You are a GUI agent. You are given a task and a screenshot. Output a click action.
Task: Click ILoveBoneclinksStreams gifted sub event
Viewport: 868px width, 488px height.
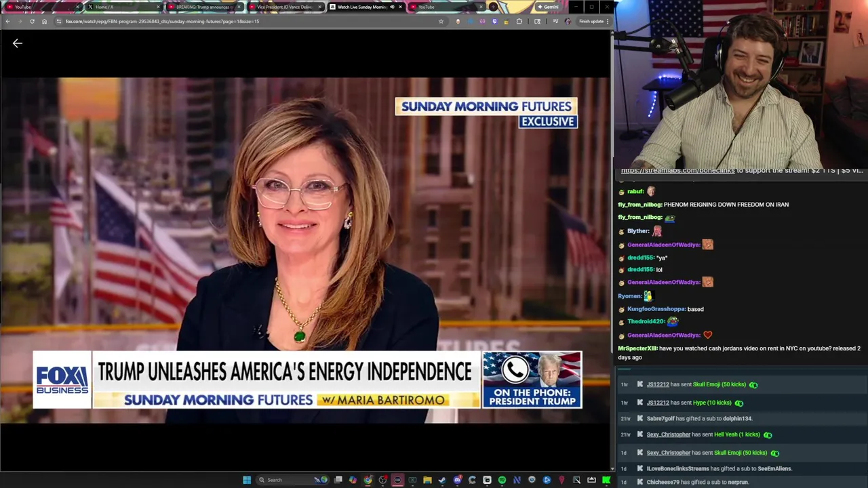[719, 468]
